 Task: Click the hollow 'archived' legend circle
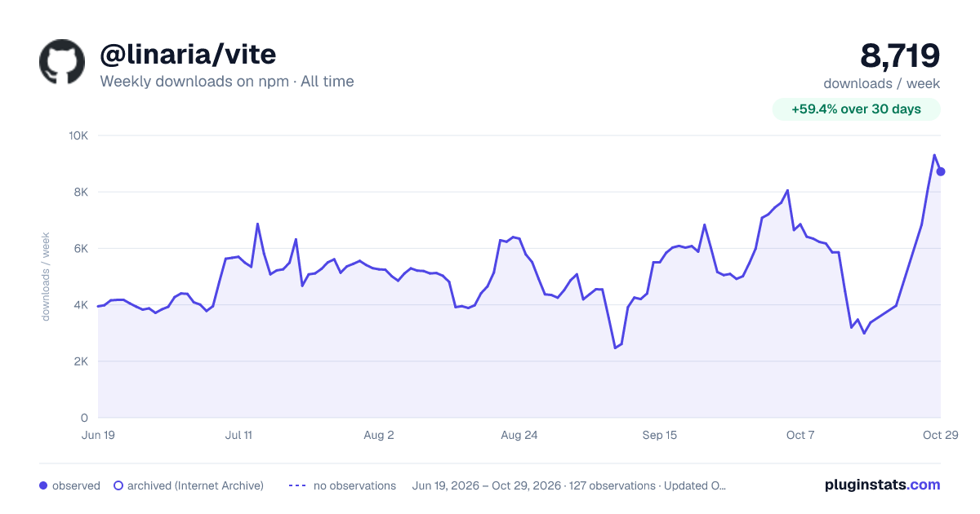click(118, 485)
